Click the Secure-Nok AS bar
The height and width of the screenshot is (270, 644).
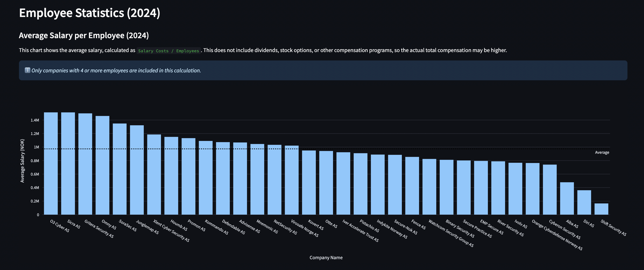pos(395,185)
